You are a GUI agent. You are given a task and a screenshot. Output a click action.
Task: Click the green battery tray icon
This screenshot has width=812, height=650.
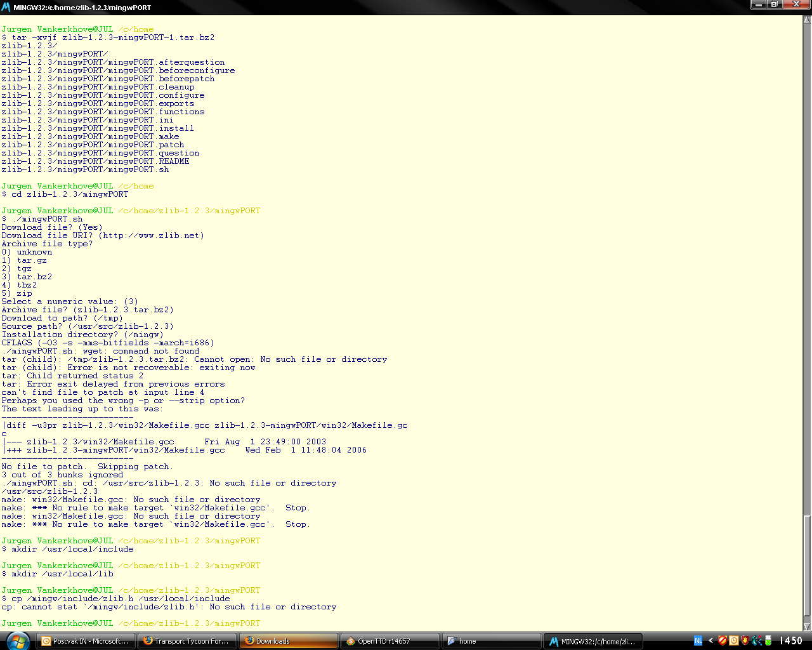point(768,641)
